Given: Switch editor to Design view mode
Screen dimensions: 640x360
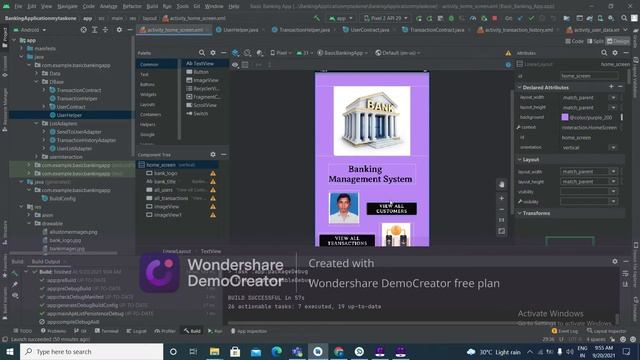Looking at the screenshot, I should pos(618,41).
